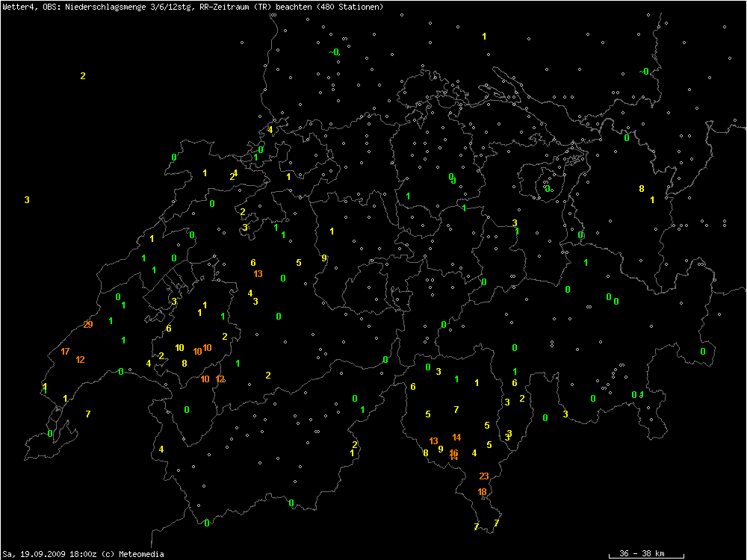This screenshot has height=560, width=747.
Task: Click the yellow 3 near left map edge
Action: (27, 200)
